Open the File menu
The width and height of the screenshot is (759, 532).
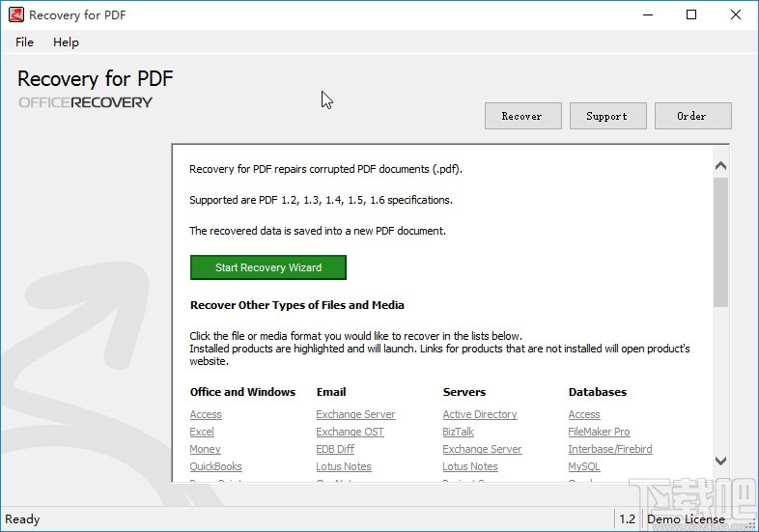coord(24,42)
